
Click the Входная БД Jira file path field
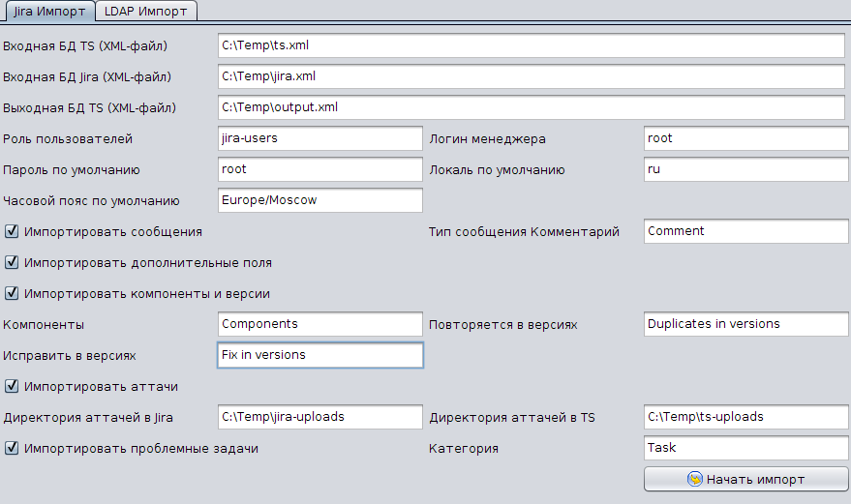(x=531, y=76)
